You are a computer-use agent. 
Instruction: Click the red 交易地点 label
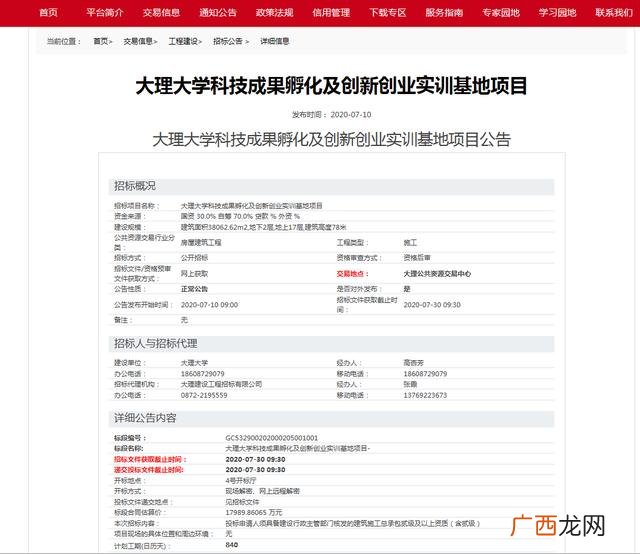[352, 274]
